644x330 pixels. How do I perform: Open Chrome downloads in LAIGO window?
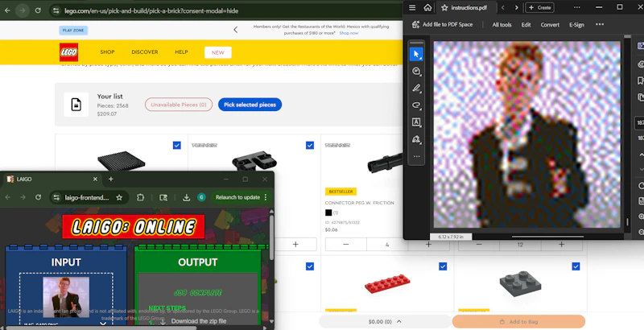pyautogui.click(x=187, y=197)
